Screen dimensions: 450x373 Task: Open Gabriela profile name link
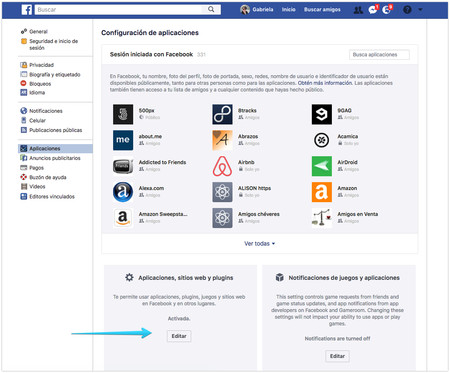point(263,10)
